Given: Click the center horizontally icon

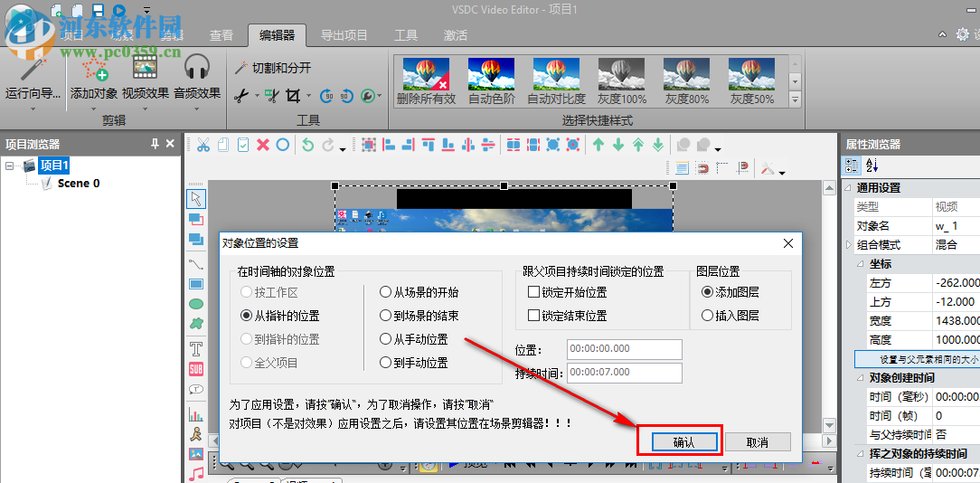Looking at the screenshot, I should click(x=468, y=145).
